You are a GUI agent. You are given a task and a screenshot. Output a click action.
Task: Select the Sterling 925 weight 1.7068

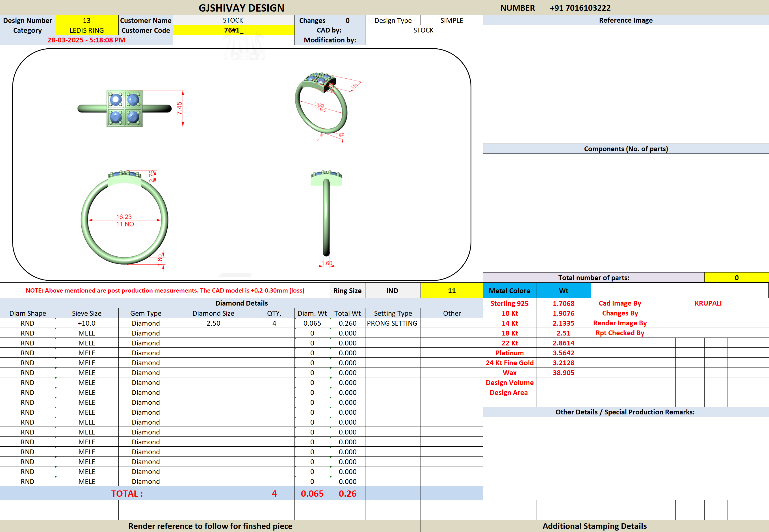tap(564, 303)
